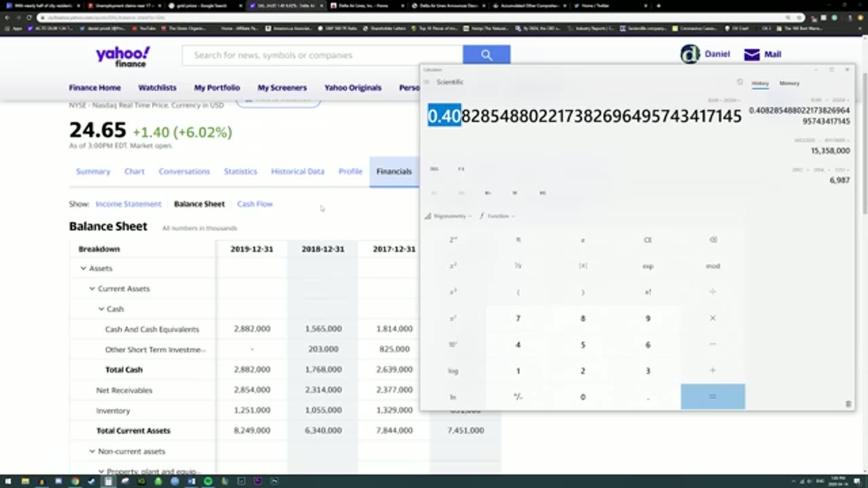Open the Calculator hamburger navigation menu
Screen dimensions: 868x488
427,82
